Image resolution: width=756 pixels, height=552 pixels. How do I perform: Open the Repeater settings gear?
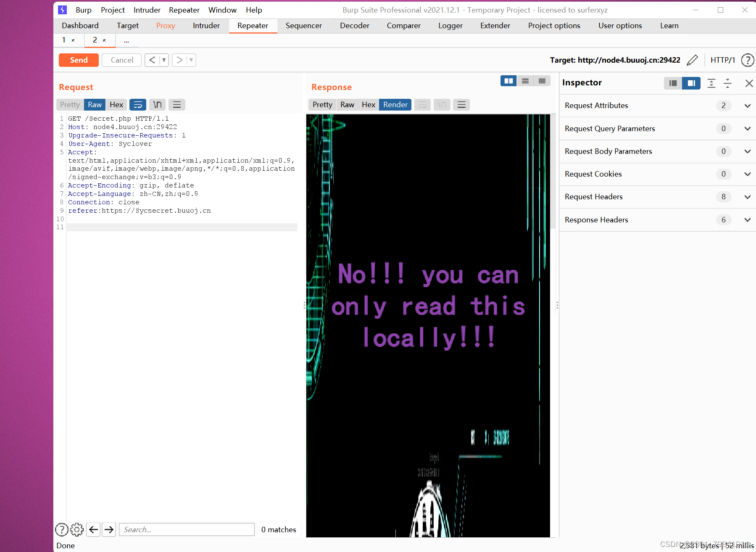point(77,529)
